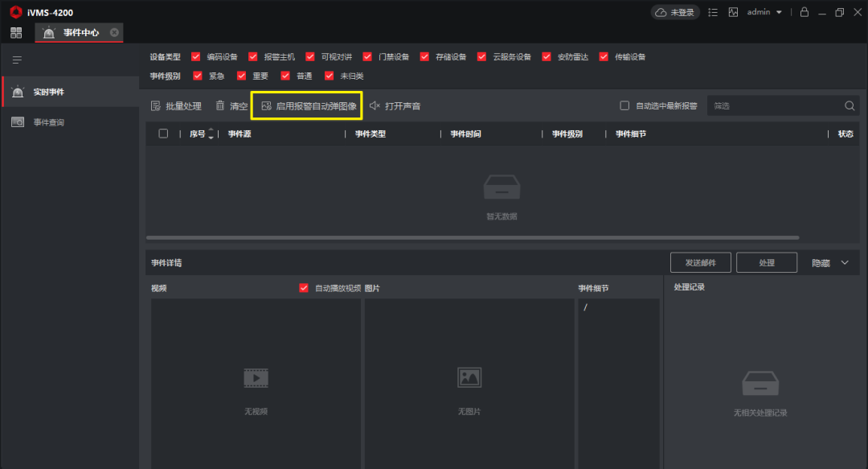The height and width of the screenshot is (469, 868).
Task: Toggle the 报警主机 checkbox
Action: [x=253, y=56]
